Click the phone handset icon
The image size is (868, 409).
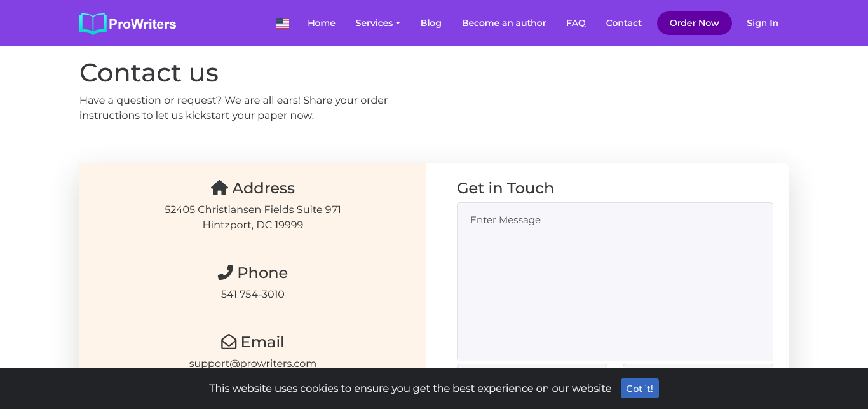click(x=225, y=273)
